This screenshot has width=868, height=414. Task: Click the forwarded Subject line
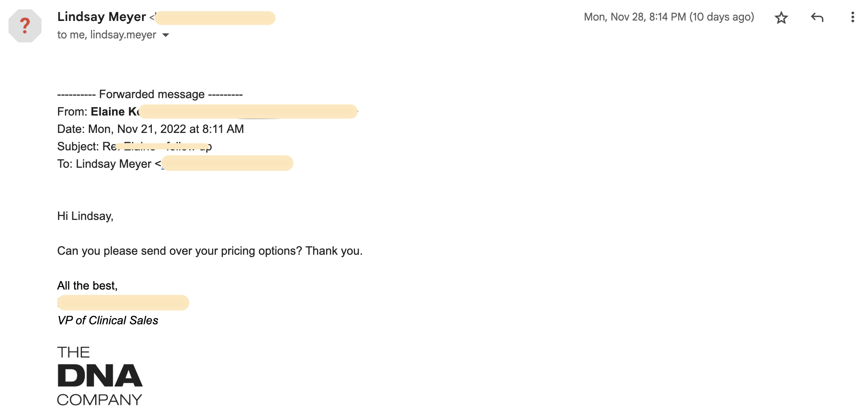pyautogui.click(x=134, y=146)
